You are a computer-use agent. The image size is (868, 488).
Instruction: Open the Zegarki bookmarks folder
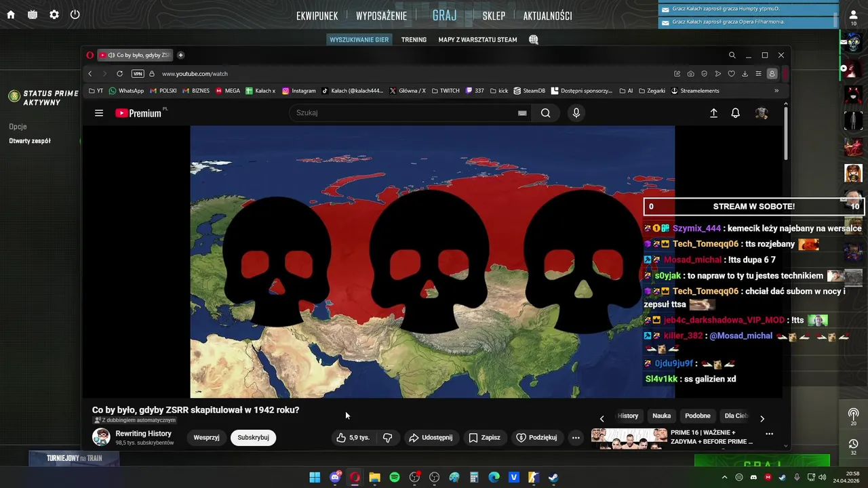click(652, 91)
